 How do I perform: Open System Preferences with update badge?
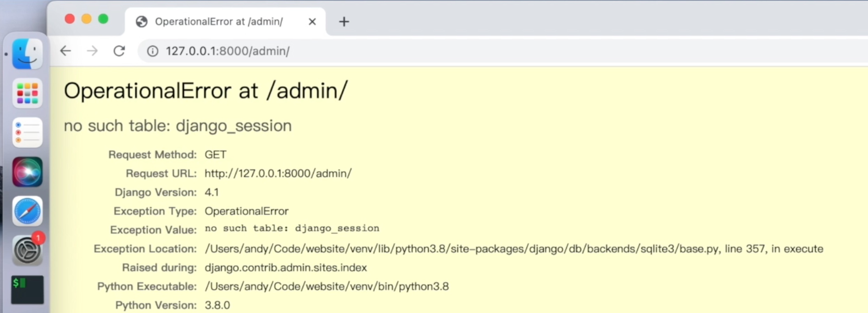click(27, 250)
